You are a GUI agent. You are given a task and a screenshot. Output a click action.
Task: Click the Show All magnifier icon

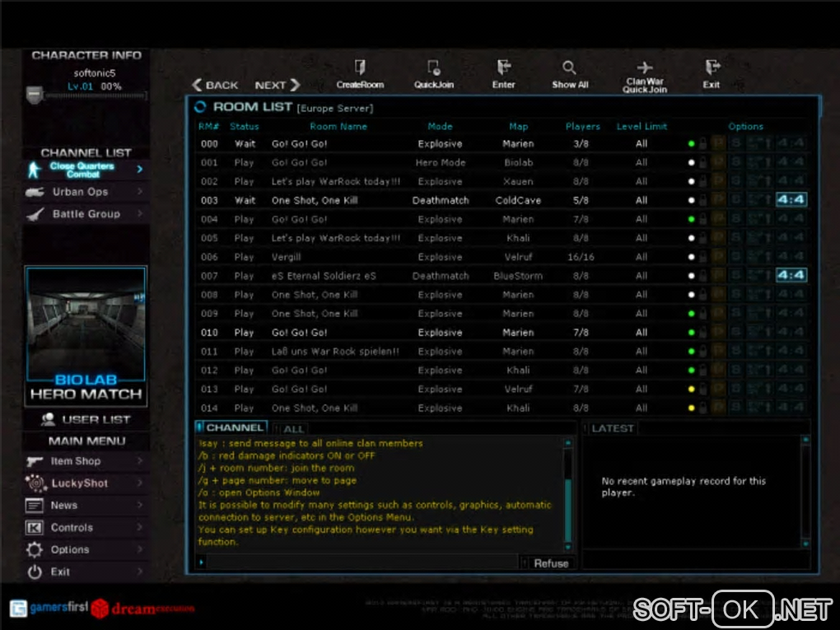[x=569, y=68]
